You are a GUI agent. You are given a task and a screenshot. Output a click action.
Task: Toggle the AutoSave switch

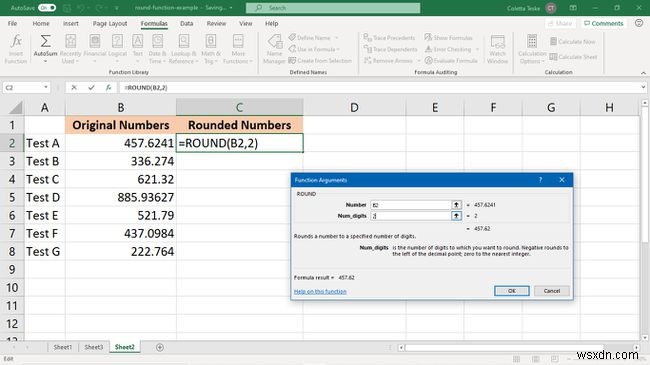pos(47,8)
